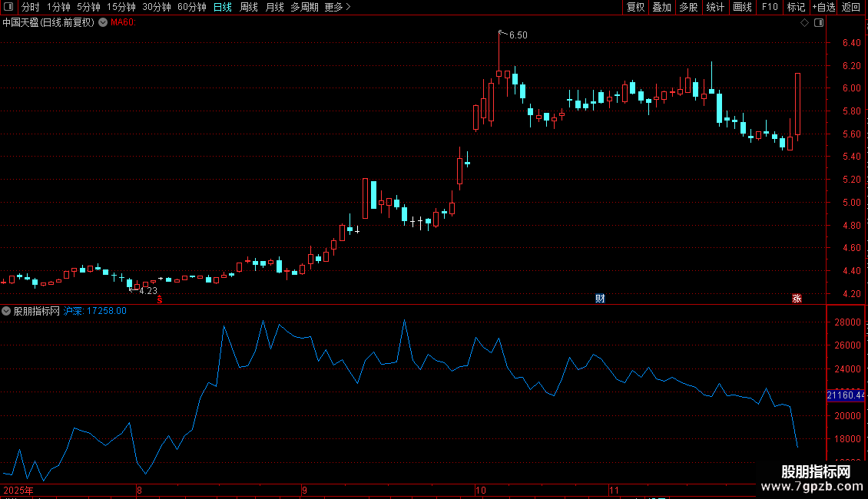
Task: Open the 复权 adjustment option
Action: click(x=635, y=7)
